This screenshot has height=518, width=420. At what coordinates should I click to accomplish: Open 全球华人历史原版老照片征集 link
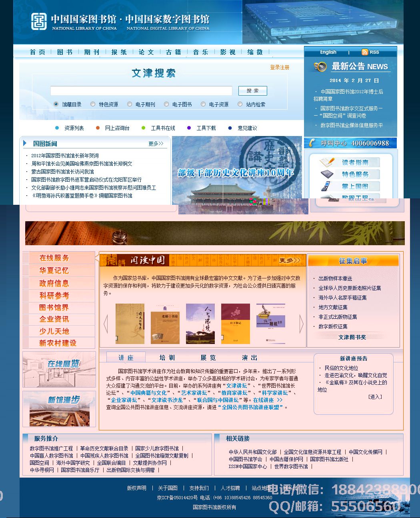click(350, 288)
